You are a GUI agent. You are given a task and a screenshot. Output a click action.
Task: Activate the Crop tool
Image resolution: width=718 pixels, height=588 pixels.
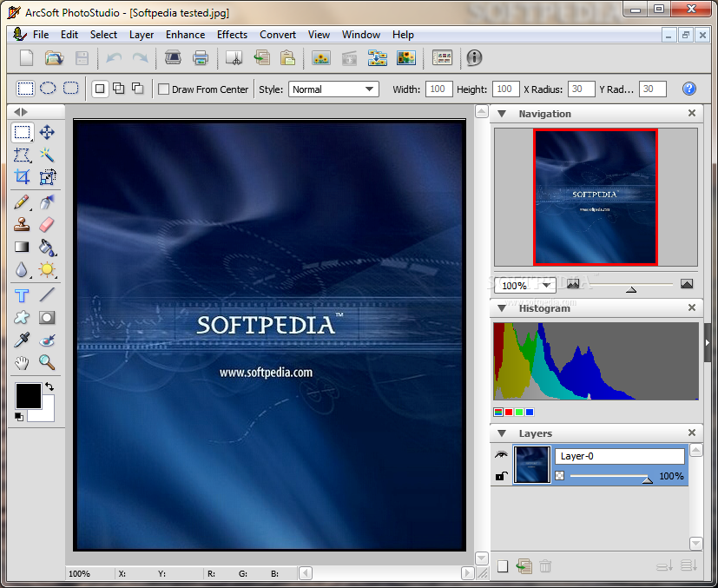[22, 177]
